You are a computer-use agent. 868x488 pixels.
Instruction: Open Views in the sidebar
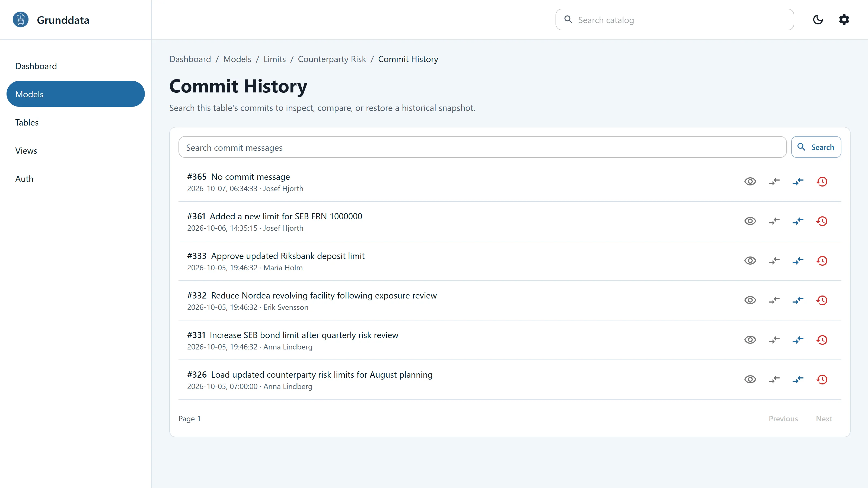pyautogui.click(x=75, y=150)
